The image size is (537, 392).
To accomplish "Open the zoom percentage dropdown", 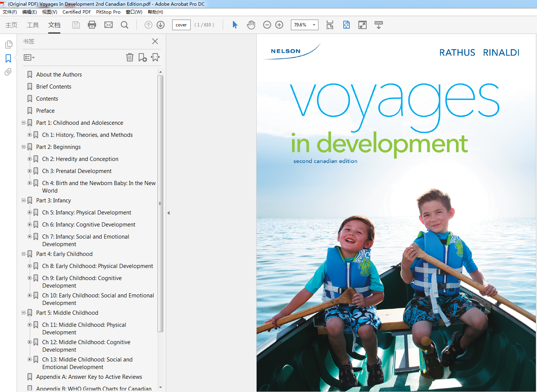I will [x=314, y=25].
